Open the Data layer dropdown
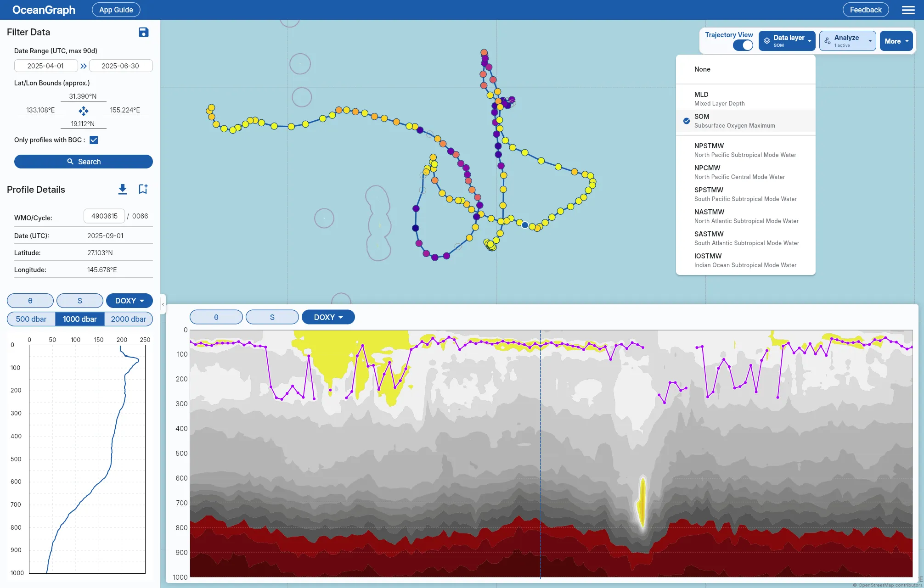 pyautogui.click(x=787, y=41)
